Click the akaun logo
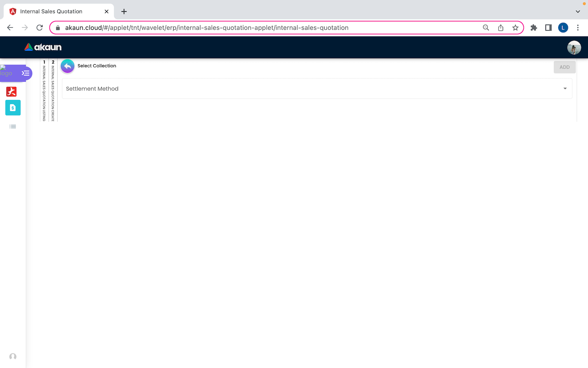Image resolution: width=588 pixels, height=368 pixels. (x=43, y=47)
